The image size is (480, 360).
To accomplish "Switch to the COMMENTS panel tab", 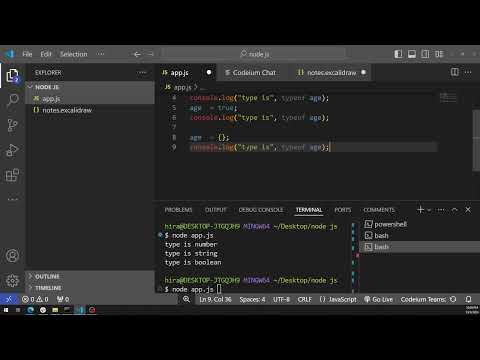I will pos(379,210).
